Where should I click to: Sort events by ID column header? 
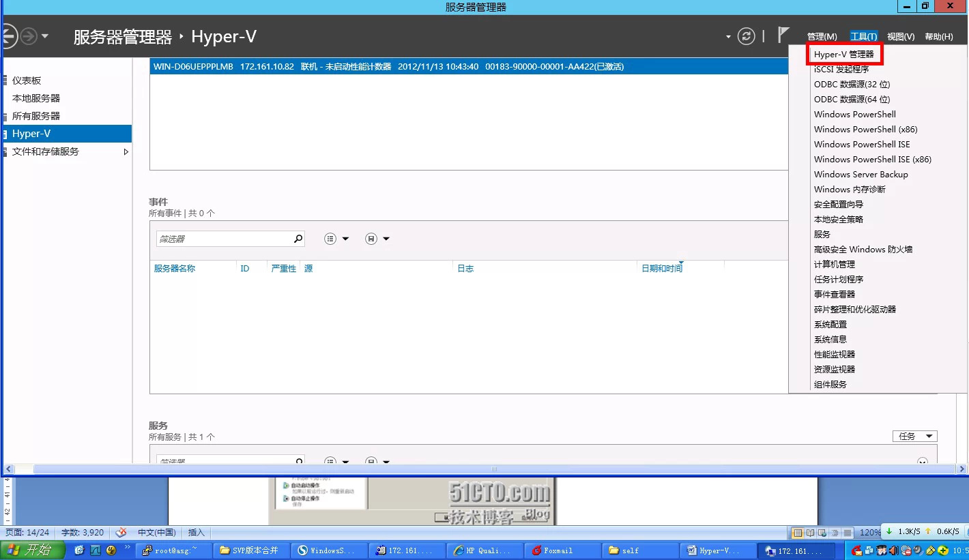click(245, 269)
